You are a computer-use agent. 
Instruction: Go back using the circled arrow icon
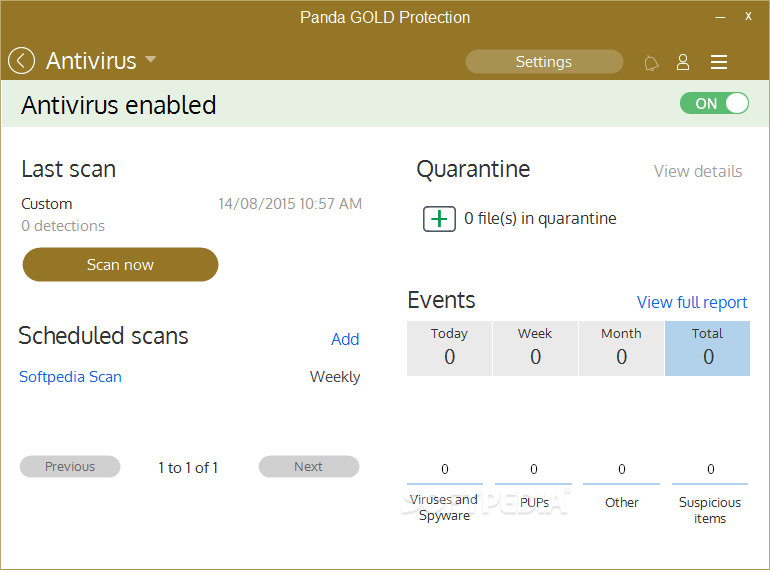(21, 61)
